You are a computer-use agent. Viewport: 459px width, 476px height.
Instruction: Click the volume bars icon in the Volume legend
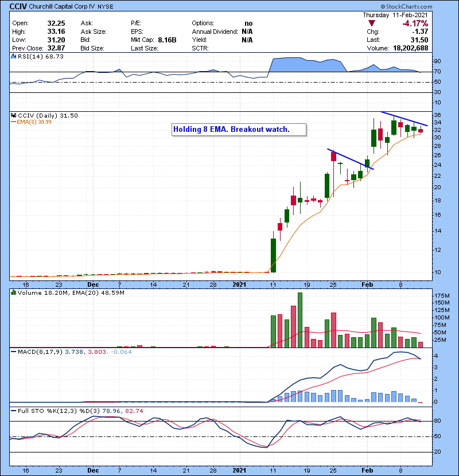(x=13, y=292)
